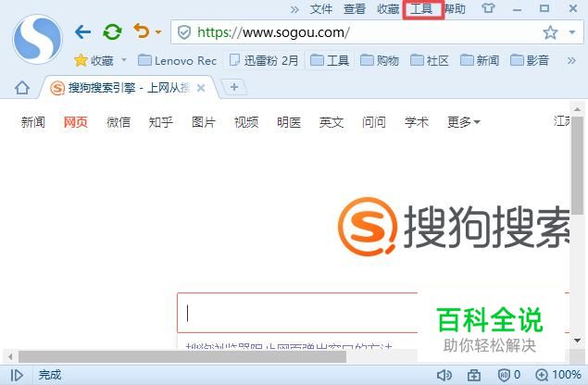The height and width of the screenshot is (385, 588).
Task: Click the home icon beside tabs
Action: (22, 88)
